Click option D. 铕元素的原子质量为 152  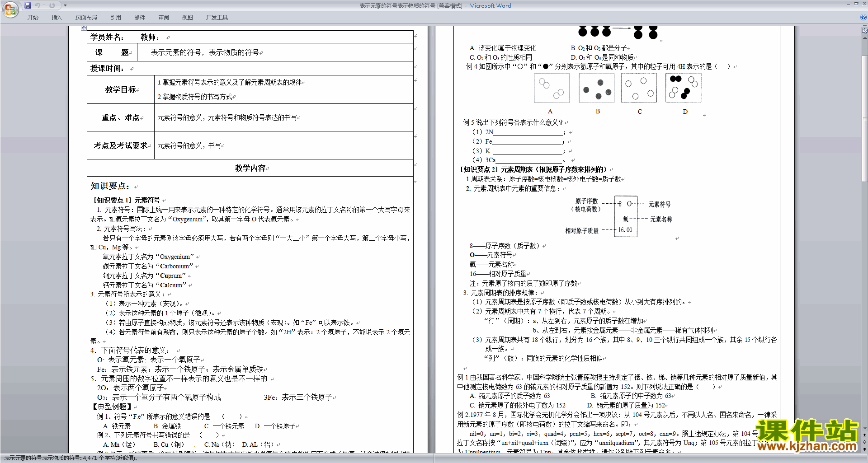click(626, 405)
